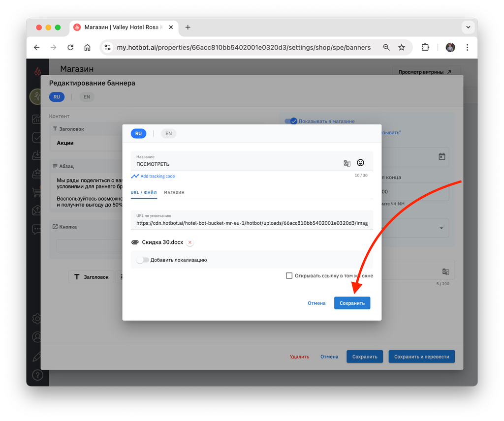Open the help question mark sidebar icon
The height and width of the screenshot is (421, 504).
[37, 375]
